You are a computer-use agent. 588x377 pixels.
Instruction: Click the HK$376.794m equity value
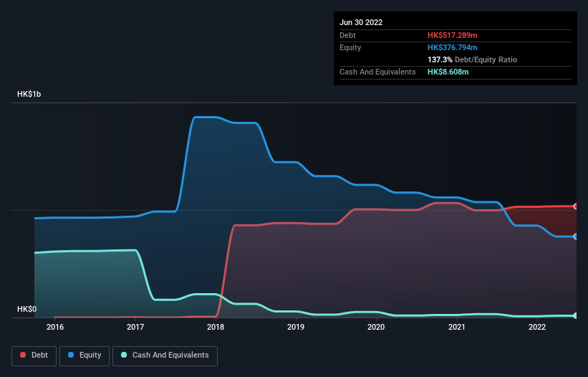(452, 47)
